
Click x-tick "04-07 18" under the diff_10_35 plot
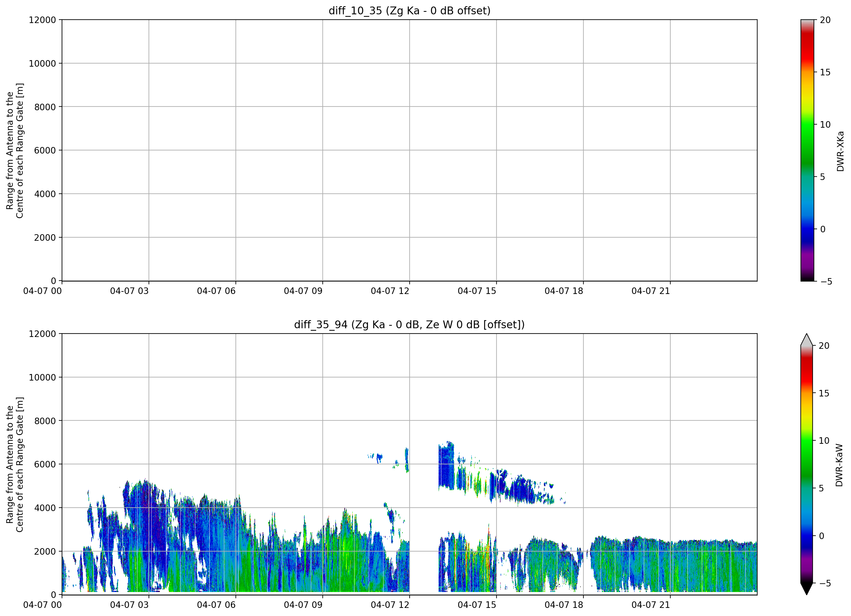tap(564, 291)
